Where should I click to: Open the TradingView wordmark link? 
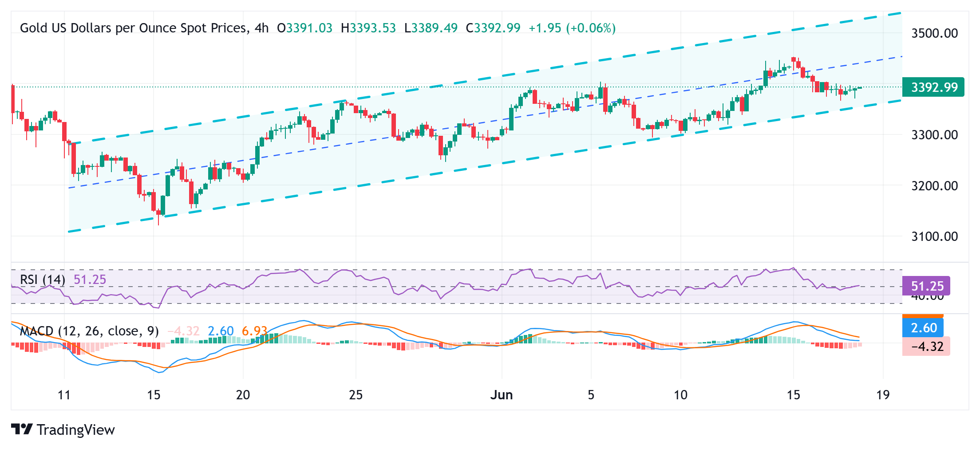pos(75,430)
